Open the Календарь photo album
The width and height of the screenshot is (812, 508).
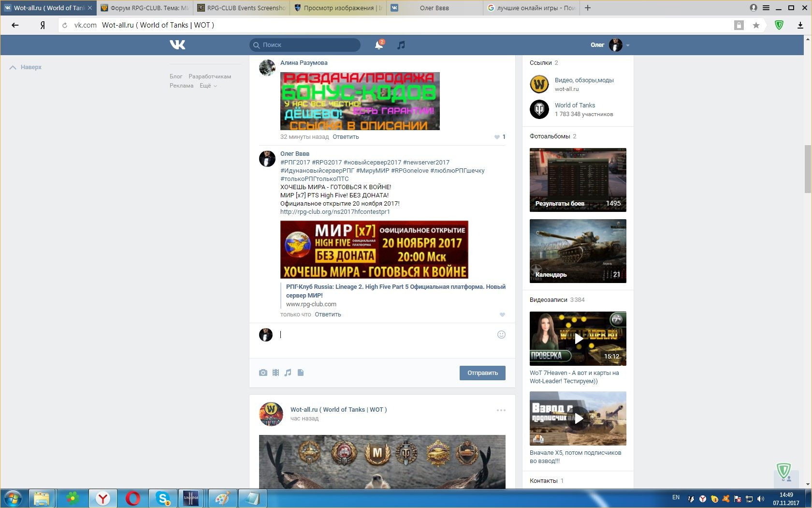tap(578, 251)
